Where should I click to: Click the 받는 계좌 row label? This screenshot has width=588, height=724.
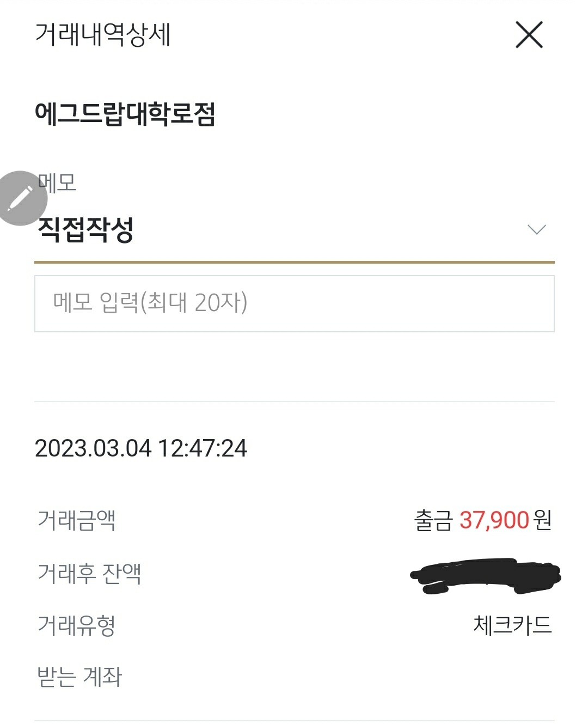click(x=79, y=677)
